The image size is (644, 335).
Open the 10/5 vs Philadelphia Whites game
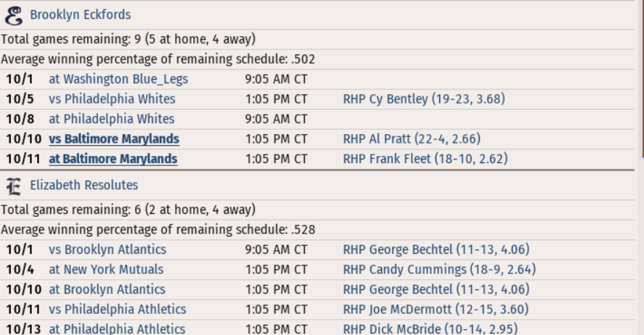112,99
